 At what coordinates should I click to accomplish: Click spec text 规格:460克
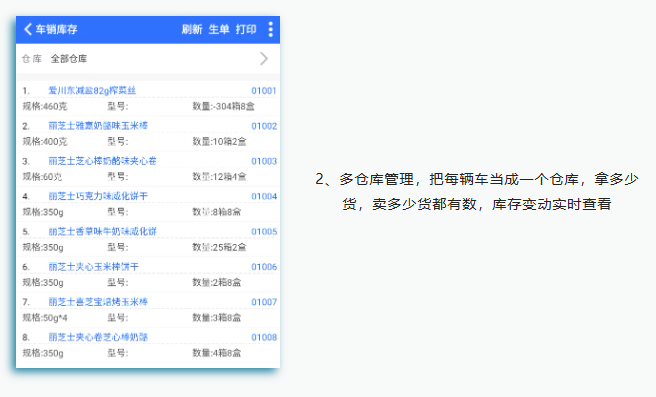(45, 106)
